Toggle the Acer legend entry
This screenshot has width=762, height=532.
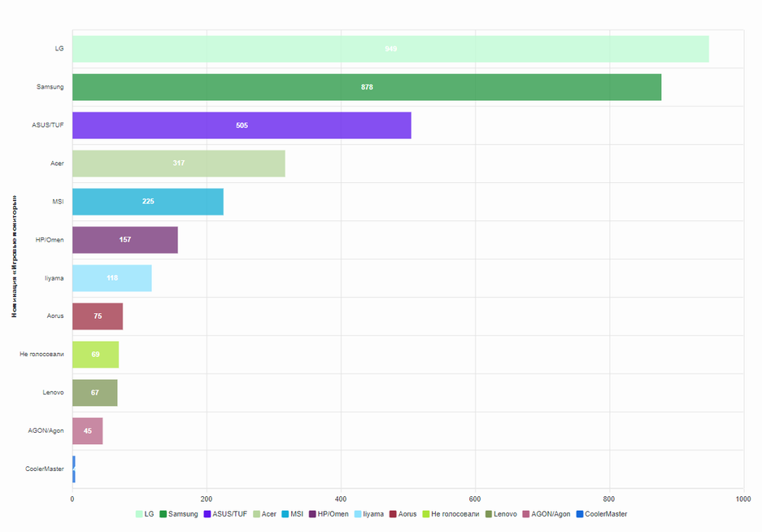[265, 514]
